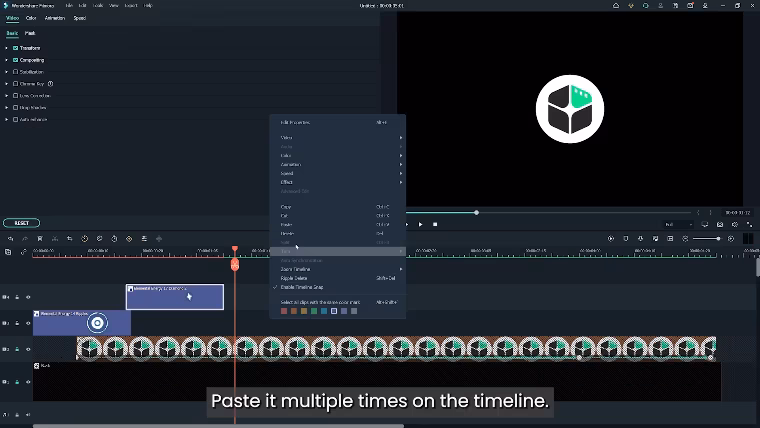Viewport: 760px width, 428px height.
Task: Pick the green color mark swatch
Action: pyautogui.click(x=314, y=311)
